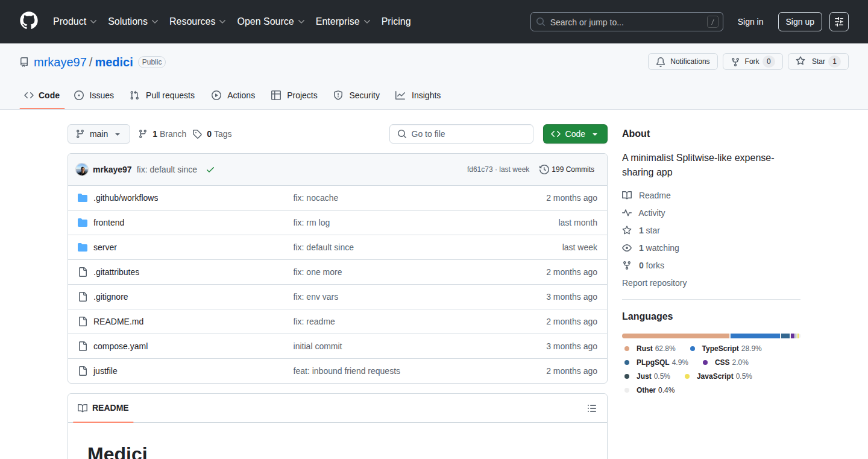Click the README.md file icon
Screen dimensions: 868x459
pos(83,321)
